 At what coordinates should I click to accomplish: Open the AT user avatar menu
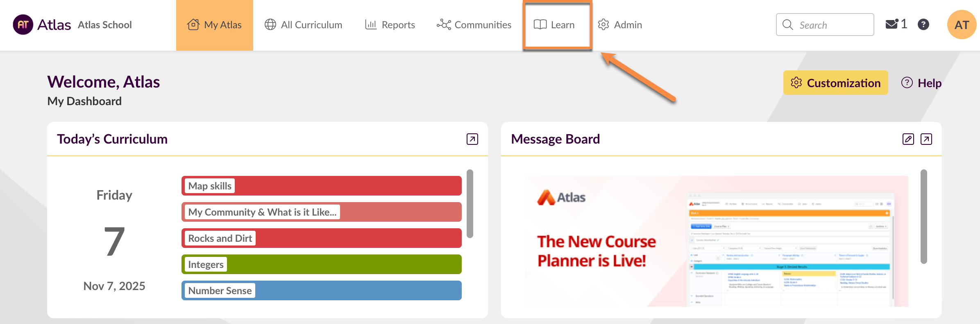coord(961,25)
